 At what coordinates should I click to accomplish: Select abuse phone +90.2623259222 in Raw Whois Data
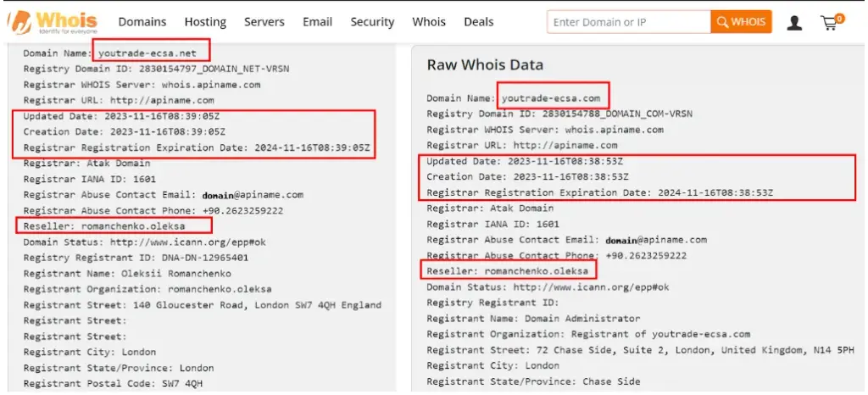tap(646, 256)
